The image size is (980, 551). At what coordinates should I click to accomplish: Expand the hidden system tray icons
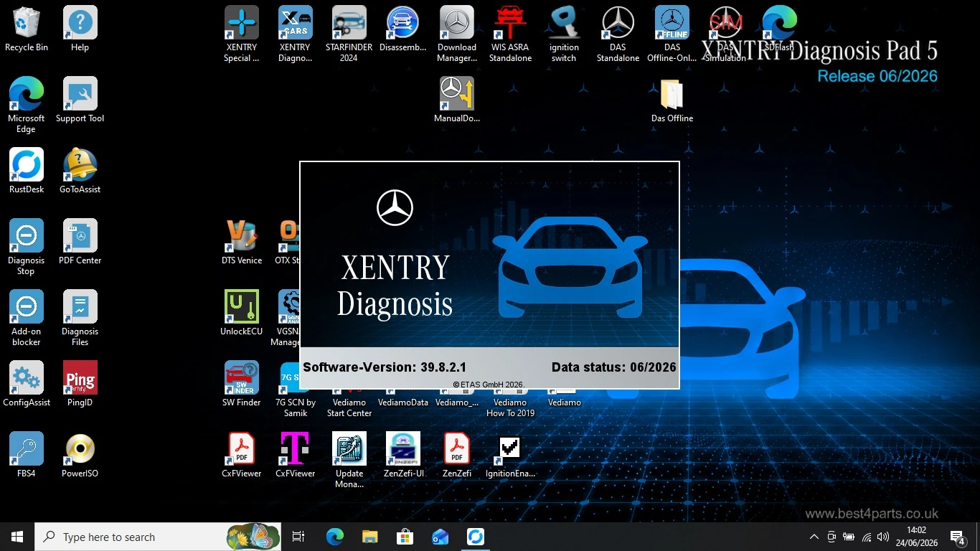(814, 537)
